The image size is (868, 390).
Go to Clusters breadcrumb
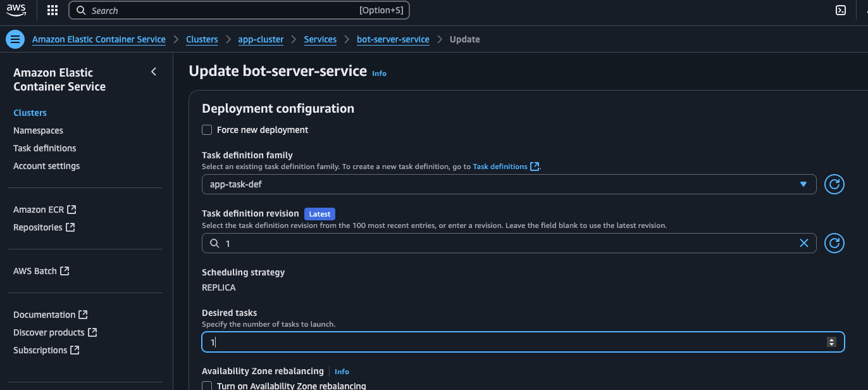point(202,39)
